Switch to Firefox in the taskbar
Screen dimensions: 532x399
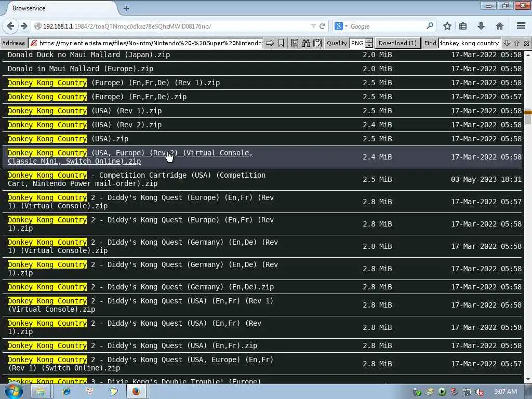click(137, 392)
